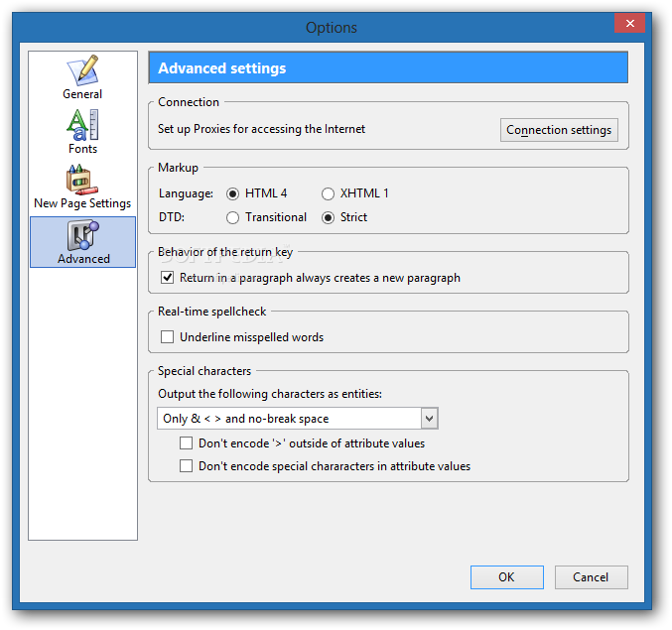Open the Connection settings dialog
This screenshot has height=630, width=672.
559,130
